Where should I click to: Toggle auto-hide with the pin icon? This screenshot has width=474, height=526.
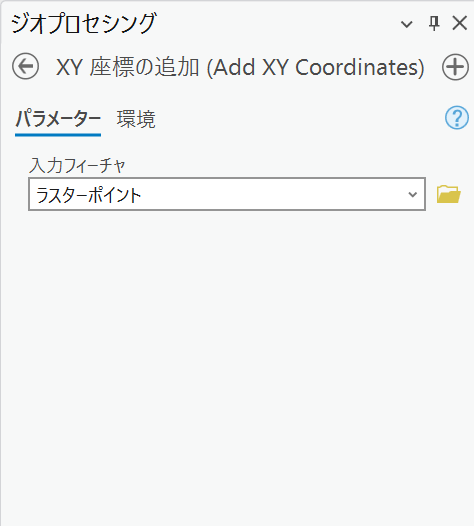click(434, 24)
